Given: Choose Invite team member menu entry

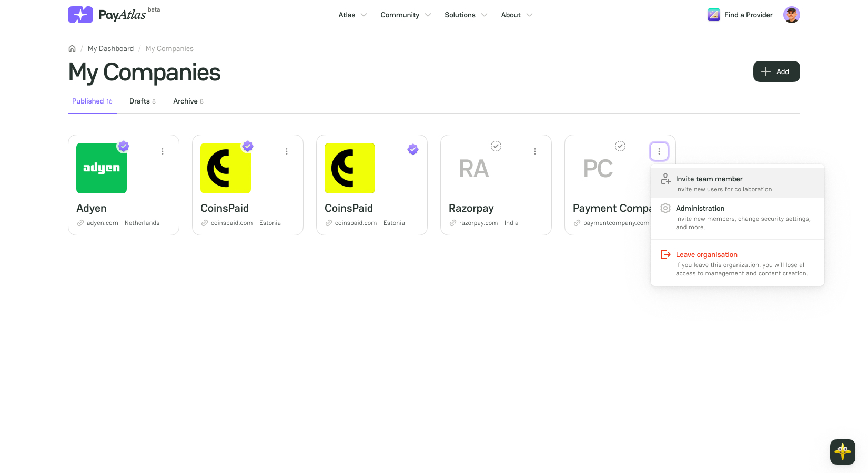Looking at the screenshot, I should click(738, 183).
